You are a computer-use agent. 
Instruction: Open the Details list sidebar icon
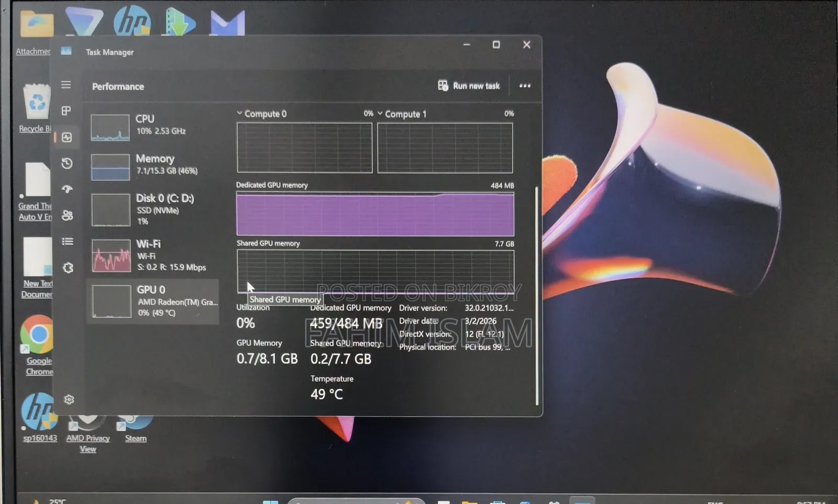(x=68, y=241)
